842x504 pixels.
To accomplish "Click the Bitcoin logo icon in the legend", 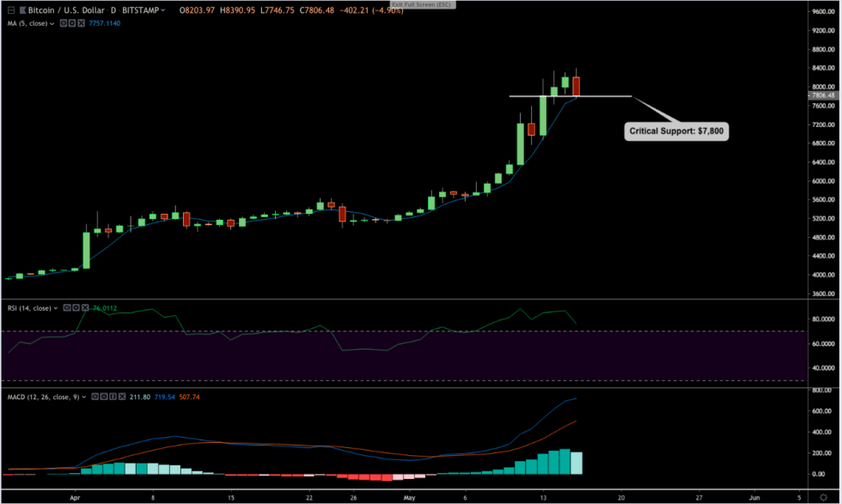I will [23, 9].
